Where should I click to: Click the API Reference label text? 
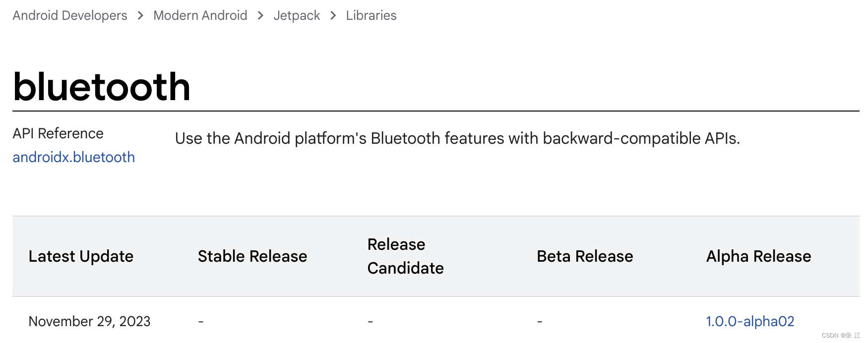pyautogui.click(x=58, y=133)
